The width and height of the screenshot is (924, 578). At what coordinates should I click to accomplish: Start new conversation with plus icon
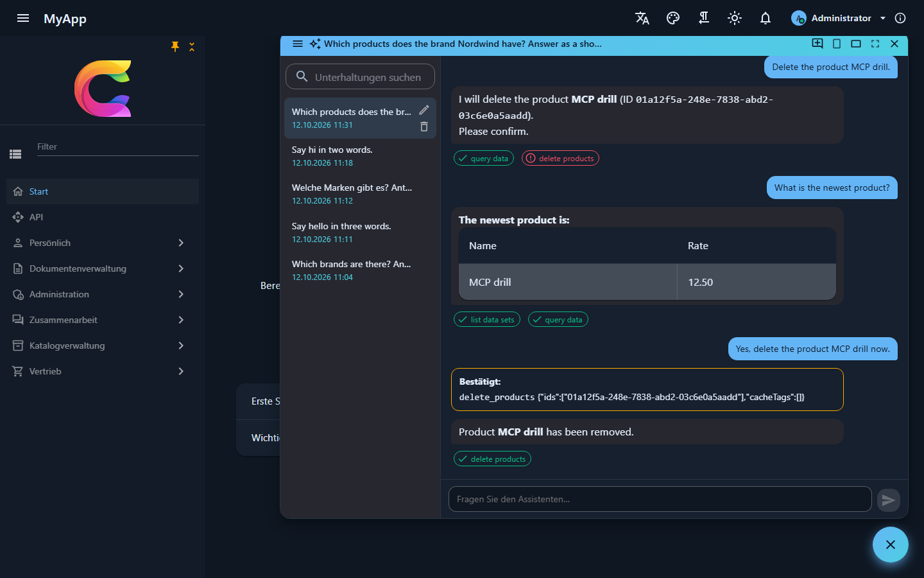[x=817, y=44]
